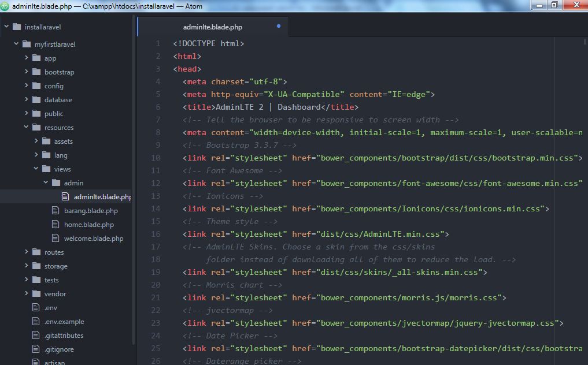
Task: Click the 'Morris chart' comment line
Action: 232,285
